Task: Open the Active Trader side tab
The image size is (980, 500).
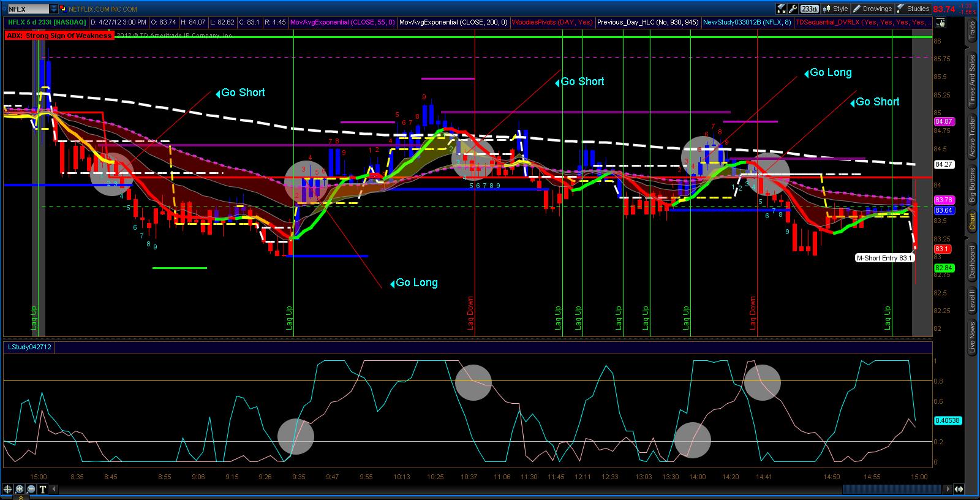Action: pos(972,136)
